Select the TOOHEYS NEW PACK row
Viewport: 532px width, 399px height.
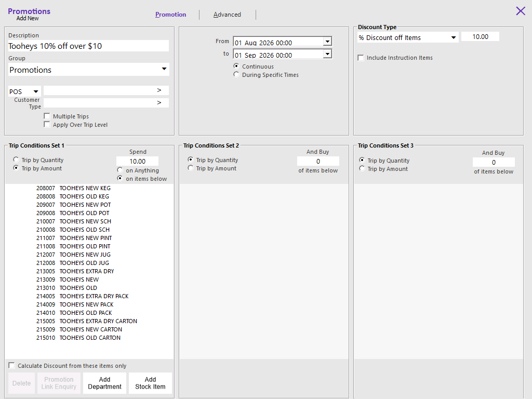pyautogui.click(x=89, y=304)
